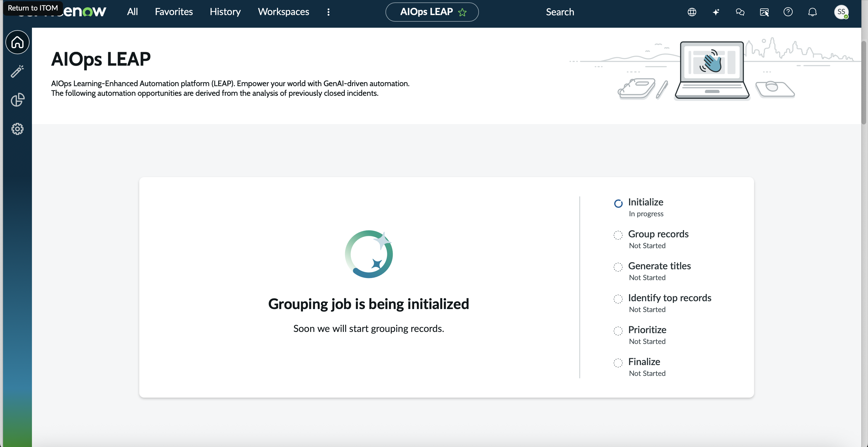This screenshot has width=868, height=447.
Task: Click the 'Group records' step label
Action: point(659,234)
